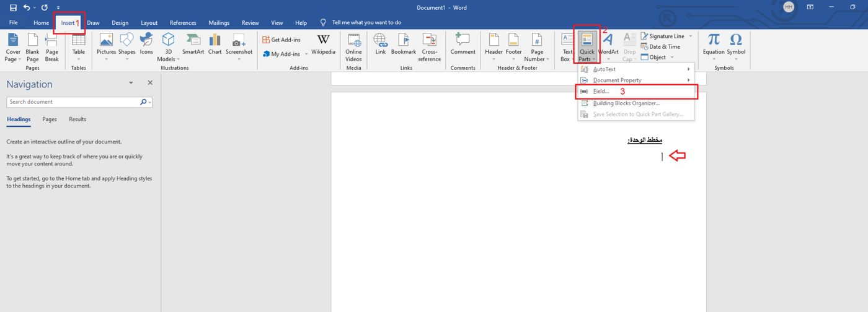Open the Help tab
Image resolution: width=868 pixels, height=312 pixels.
(x=301, y=23)
